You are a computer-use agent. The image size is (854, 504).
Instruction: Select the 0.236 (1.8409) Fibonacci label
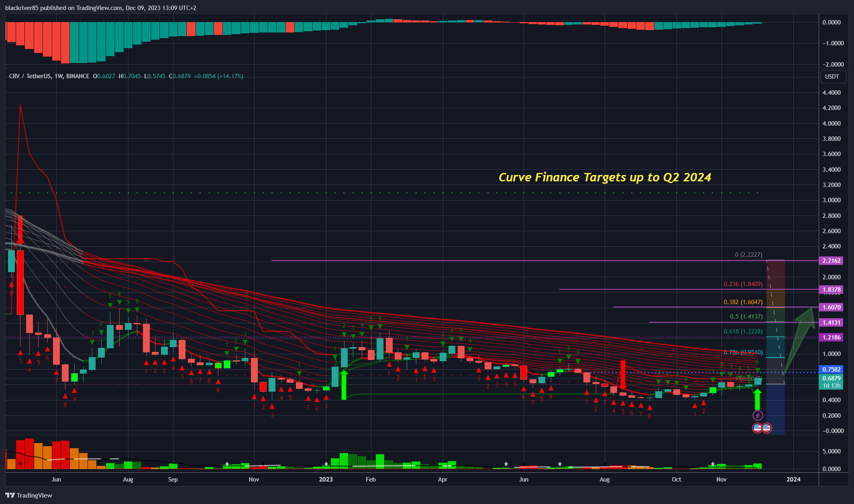(x=743, y=284)
